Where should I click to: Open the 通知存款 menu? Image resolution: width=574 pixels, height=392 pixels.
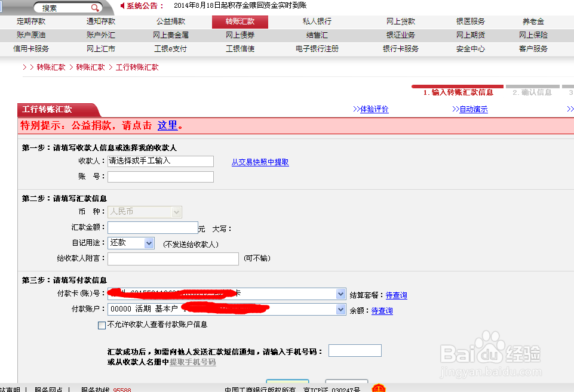101,21
